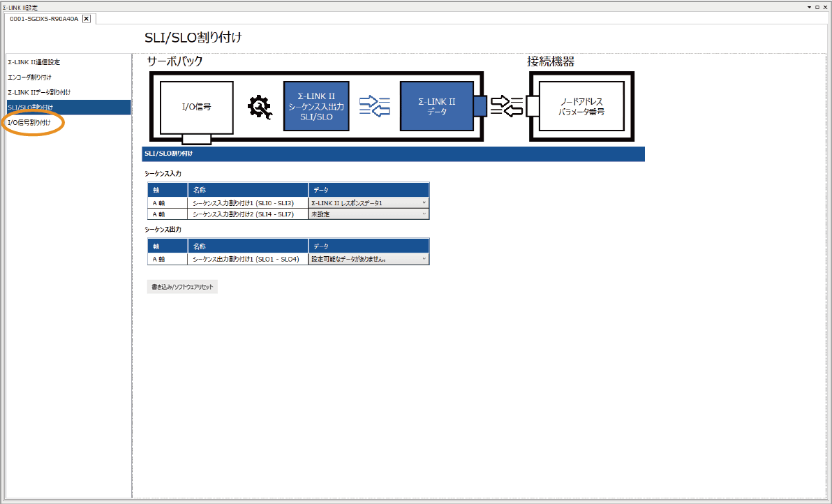Open data dropdown for シーケンス入力割り付け2
The height and width of the screenshot is (504, 832).
coord(424,214)
